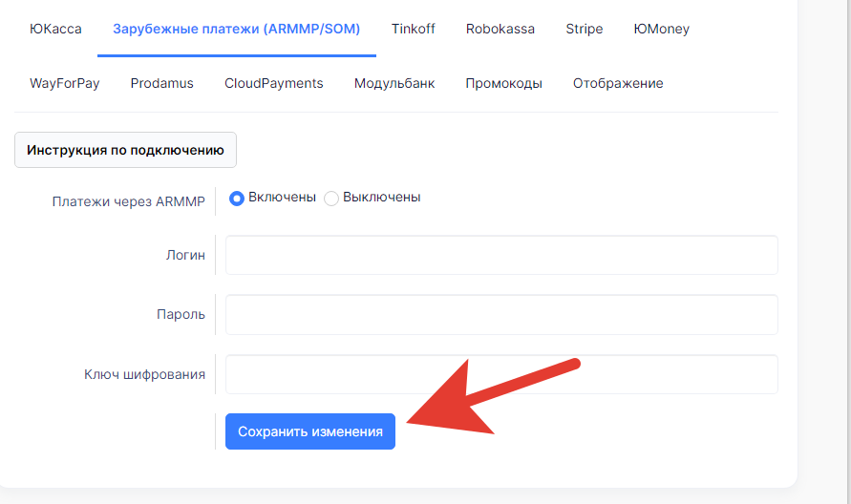Switch to the Tinkoff tab
Screen dimensions: 851x504
click(x=413, y=29)
